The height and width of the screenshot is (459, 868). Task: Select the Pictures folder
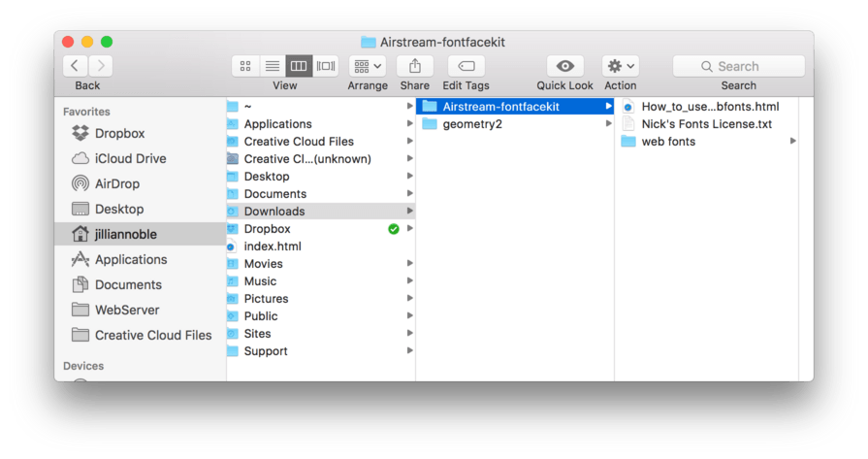pos(320,299)
